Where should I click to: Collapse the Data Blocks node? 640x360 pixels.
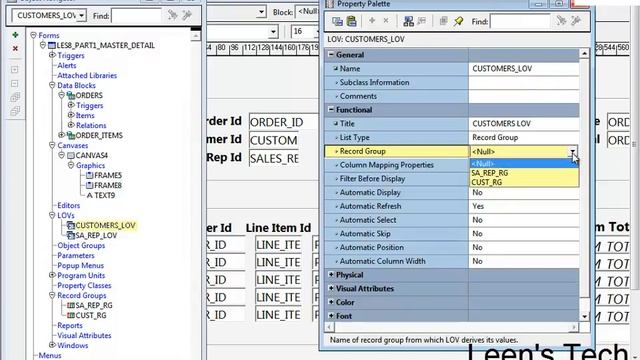pyautogui.click(x=52, y=85)
